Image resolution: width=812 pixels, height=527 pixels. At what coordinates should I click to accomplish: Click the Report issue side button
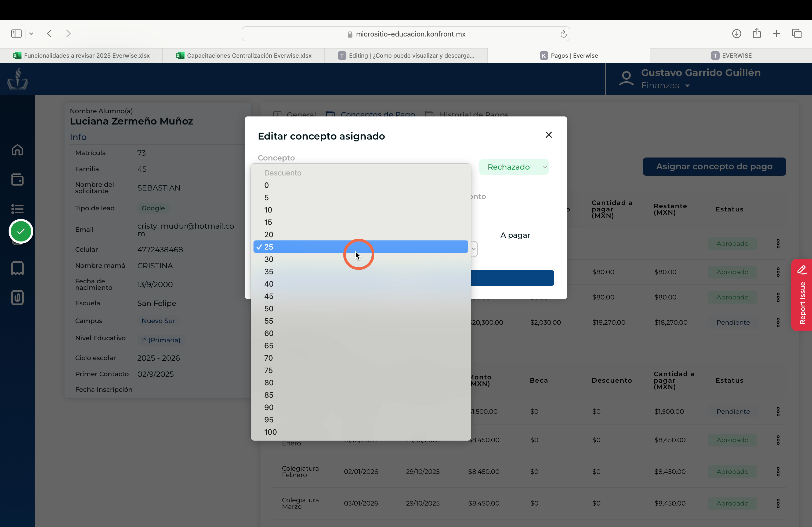802,295
